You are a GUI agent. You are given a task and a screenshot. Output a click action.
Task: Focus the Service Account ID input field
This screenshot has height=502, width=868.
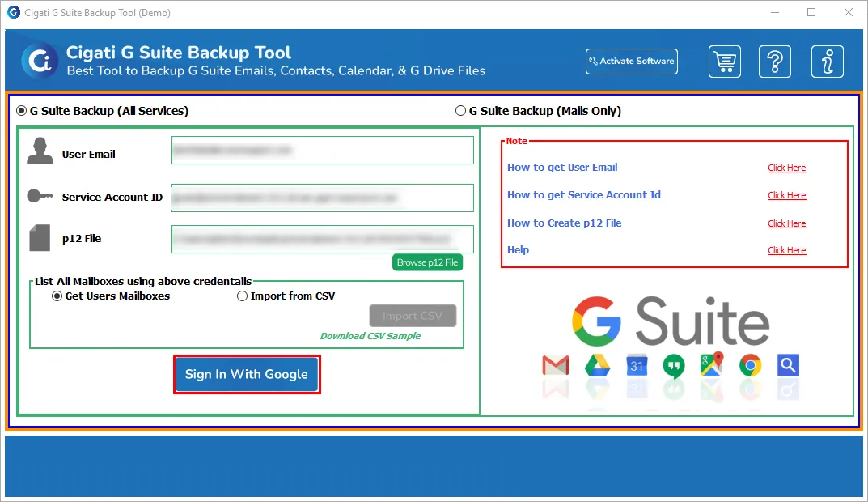323,198
